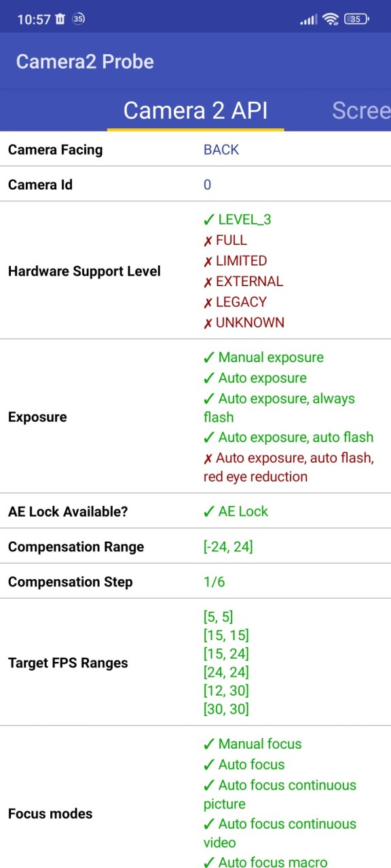Tap the red X beside LEGACY
Screen dimensions: 391x868
coord(208,302)
